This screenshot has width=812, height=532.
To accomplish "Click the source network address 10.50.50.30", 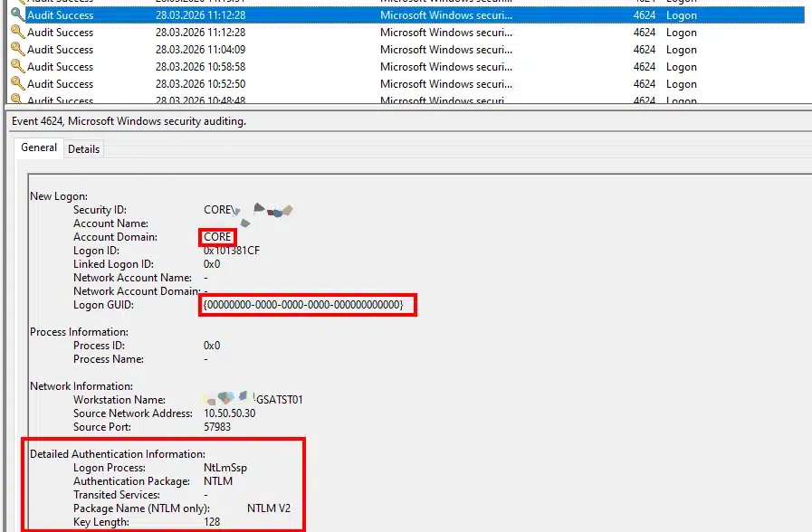I will [x=229, y=413].
